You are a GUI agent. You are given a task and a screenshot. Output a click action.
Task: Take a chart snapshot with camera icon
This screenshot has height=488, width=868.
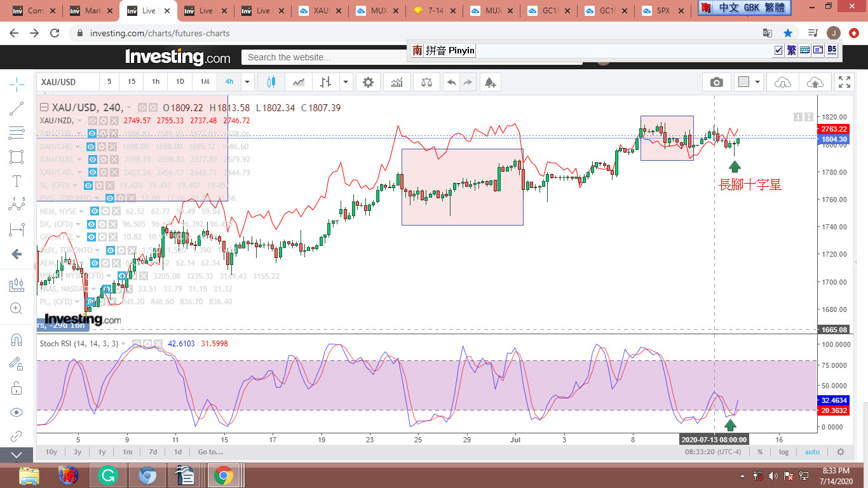[x=716, y=82]
